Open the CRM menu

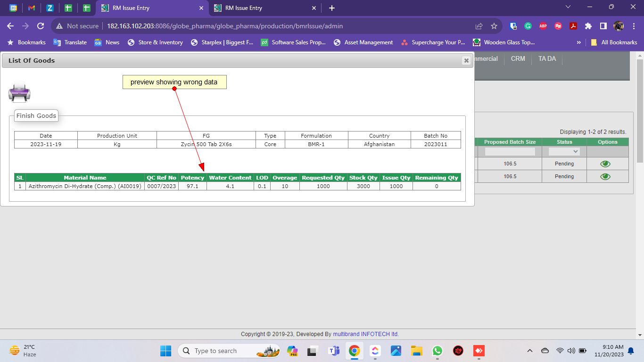[x=518, y=59]
